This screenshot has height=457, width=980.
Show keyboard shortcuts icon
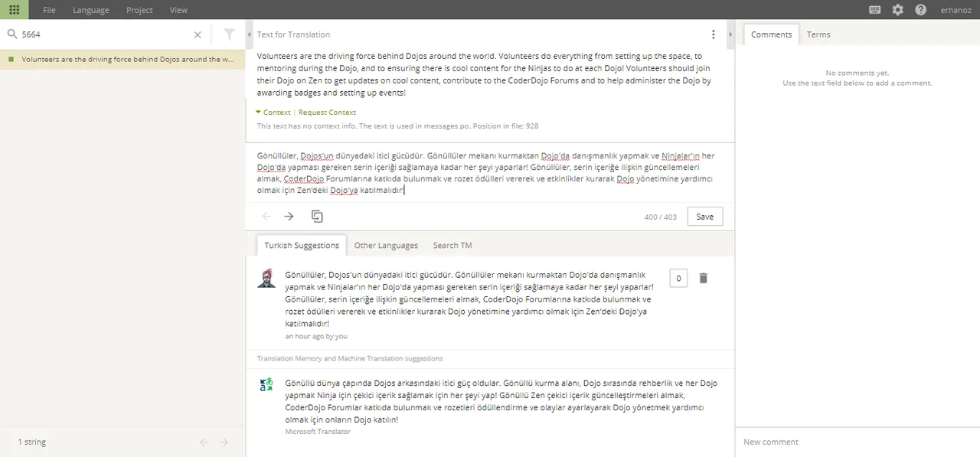875,10
